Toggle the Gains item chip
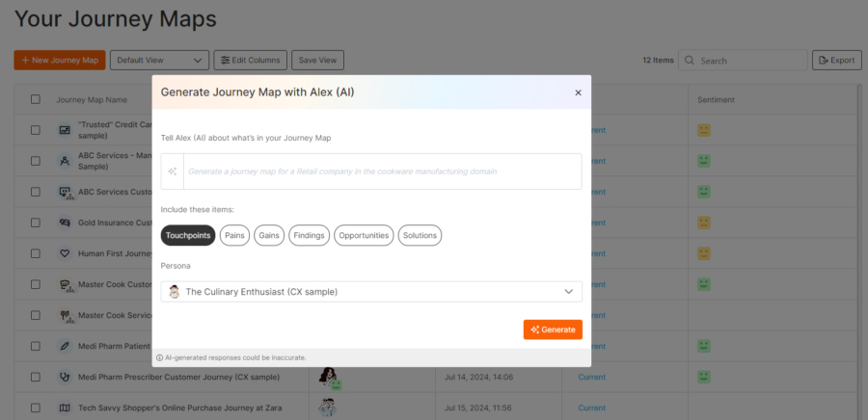 (270, 235)
